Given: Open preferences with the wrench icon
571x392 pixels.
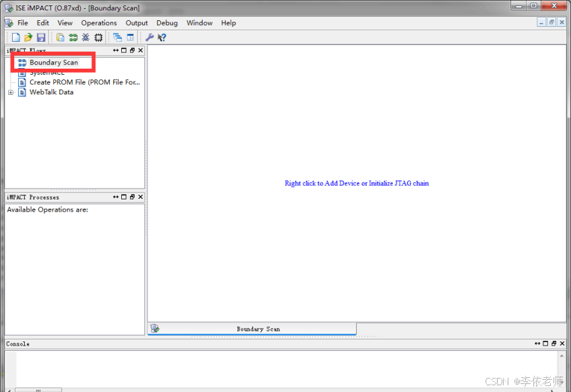Looking at the screenshot, I should 149,37.
